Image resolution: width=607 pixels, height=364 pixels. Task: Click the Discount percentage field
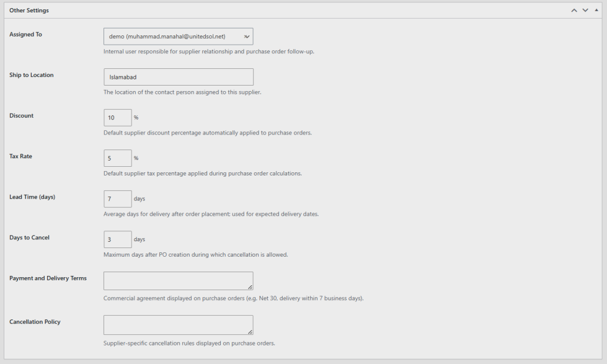[x=118, y=118]
